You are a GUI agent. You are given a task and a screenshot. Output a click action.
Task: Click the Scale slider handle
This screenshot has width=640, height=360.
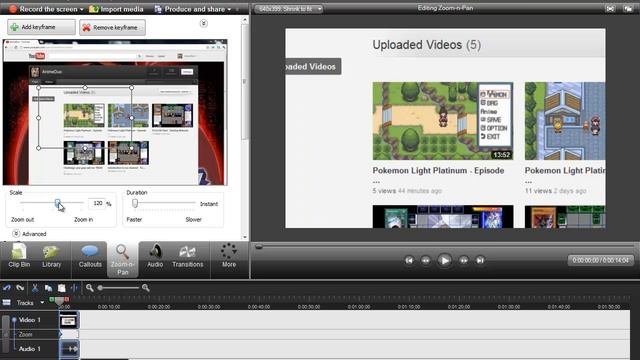[x=58, y=202]
